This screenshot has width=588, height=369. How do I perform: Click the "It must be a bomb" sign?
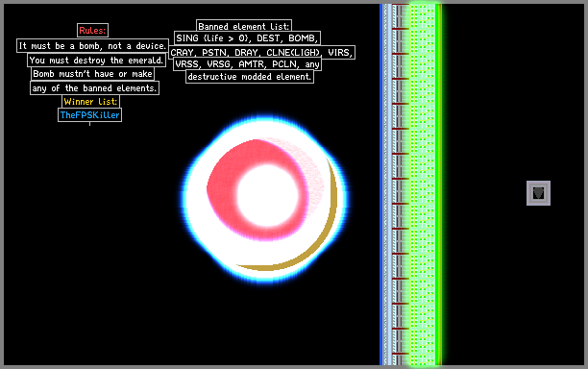[x=92, y=46]
